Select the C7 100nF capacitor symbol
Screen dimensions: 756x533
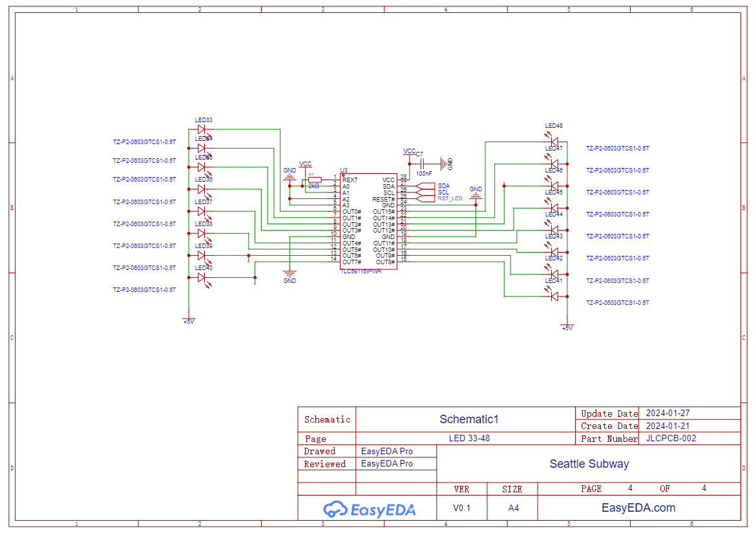tap(423, 164)
